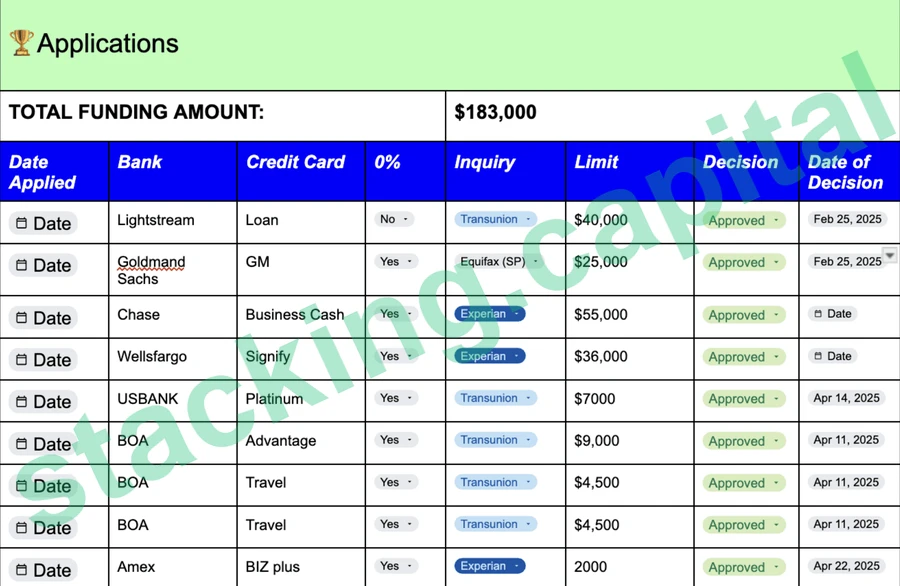Open the Approved decision dropdown in Wellsfargo row

coord(744,357)
